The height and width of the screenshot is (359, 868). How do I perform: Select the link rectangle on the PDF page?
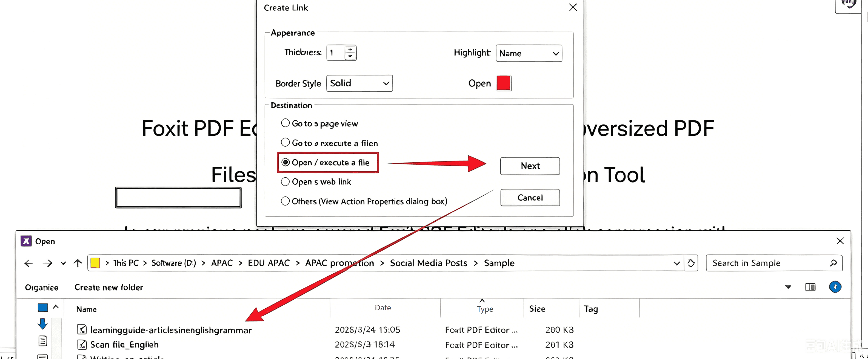tap(178, 198)
